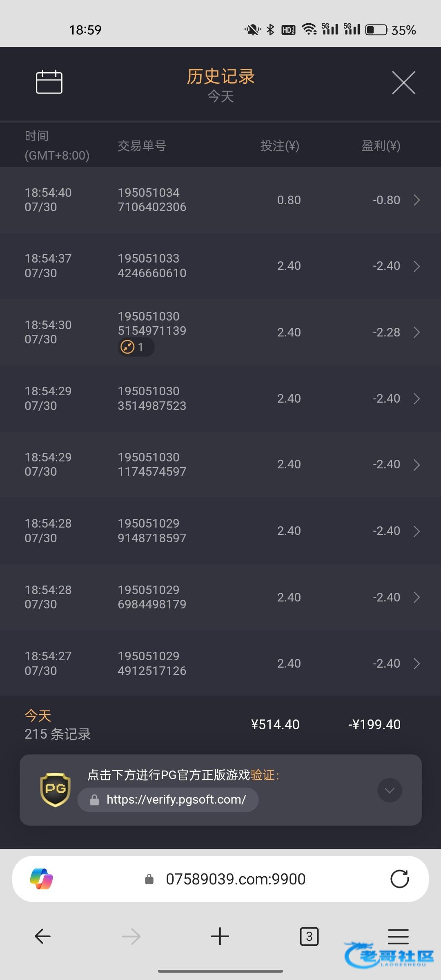This screenshot has height=980, width=441.
Task: Tap the 历史记录 title header
Action: [x=220, y=76]
